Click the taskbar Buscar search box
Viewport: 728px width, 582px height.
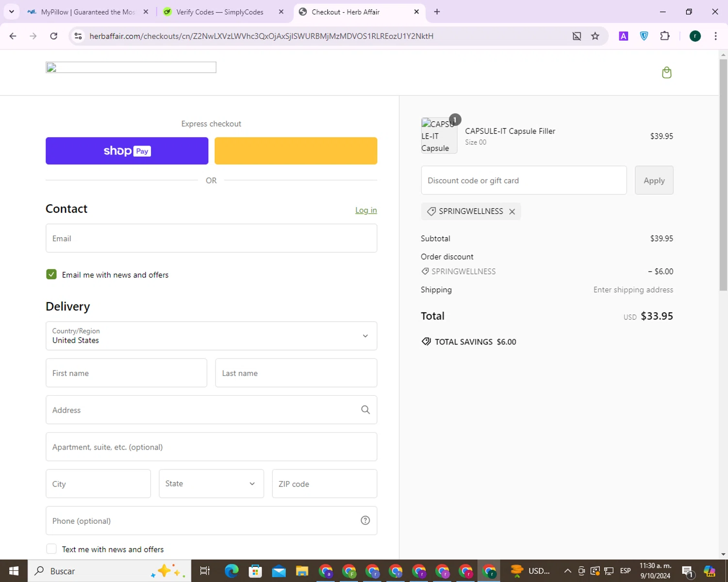tap(109, 571)
